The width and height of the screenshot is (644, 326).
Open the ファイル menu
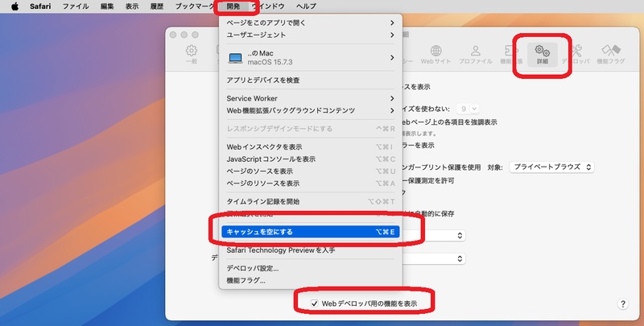(x=76, y=6)
